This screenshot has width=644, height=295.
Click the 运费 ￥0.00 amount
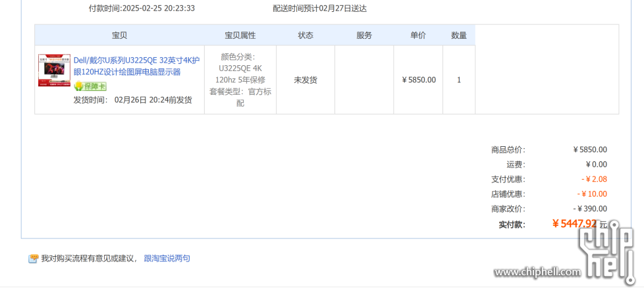[596, 165]
